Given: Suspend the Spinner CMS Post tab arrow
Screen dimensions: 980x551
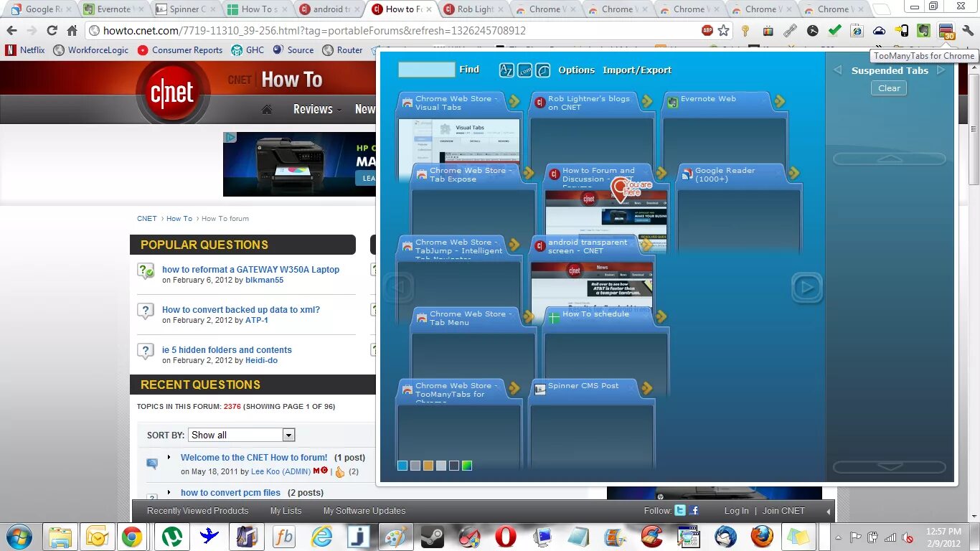Looking at the screenshot, I should pyautogui.click(x=647, y=388).
